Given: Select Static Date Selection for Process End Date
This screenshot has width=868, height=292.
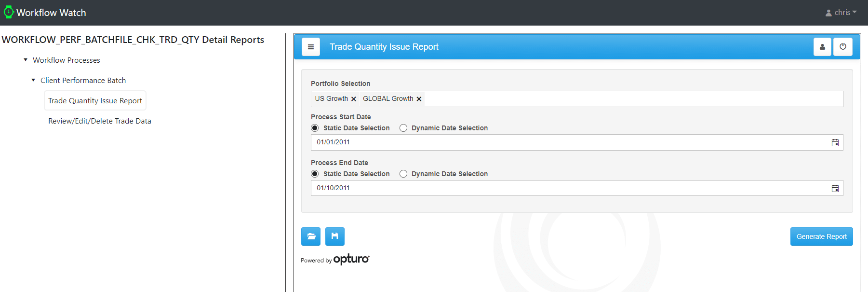Looking at the screenshot, I should 315,174.
